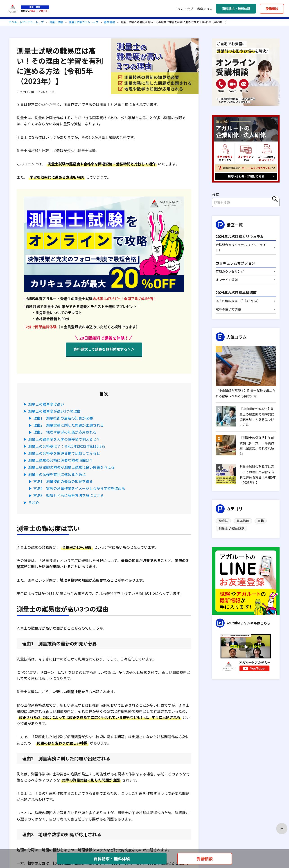Jump to 測量士の合格率は？ contents entry
This screenshot has width=289, height=868.
[x=66, y=446]
